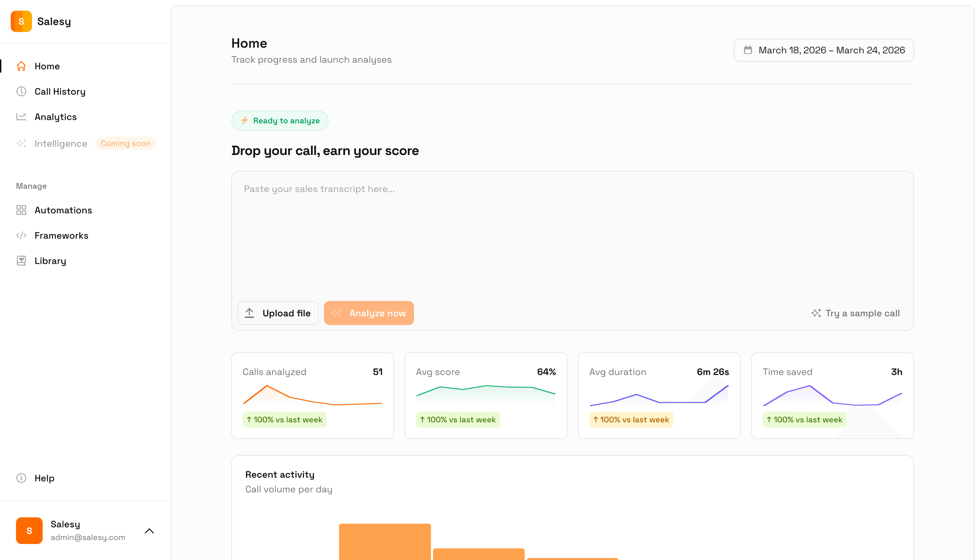Screen dimensions: 980x560
Task: Click the Frameworks code icon
Action: [21, 235]
